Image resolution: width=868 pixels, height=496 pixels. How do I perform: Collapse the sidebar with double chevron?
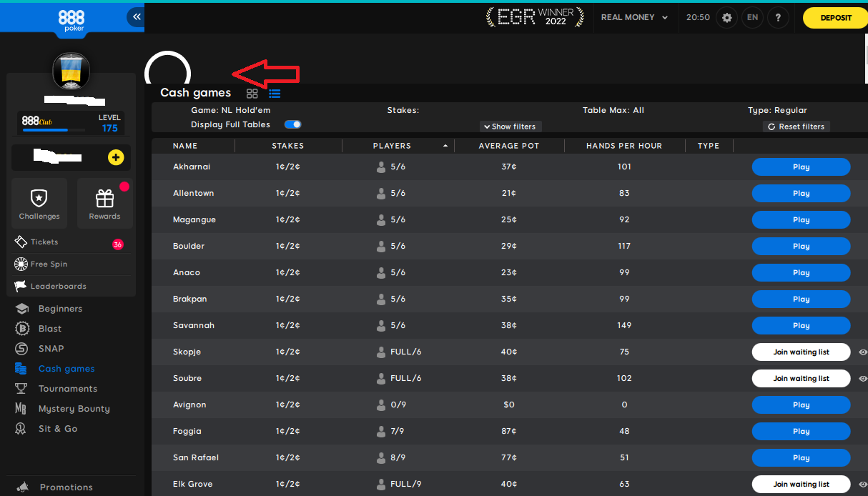pos(136,16)
